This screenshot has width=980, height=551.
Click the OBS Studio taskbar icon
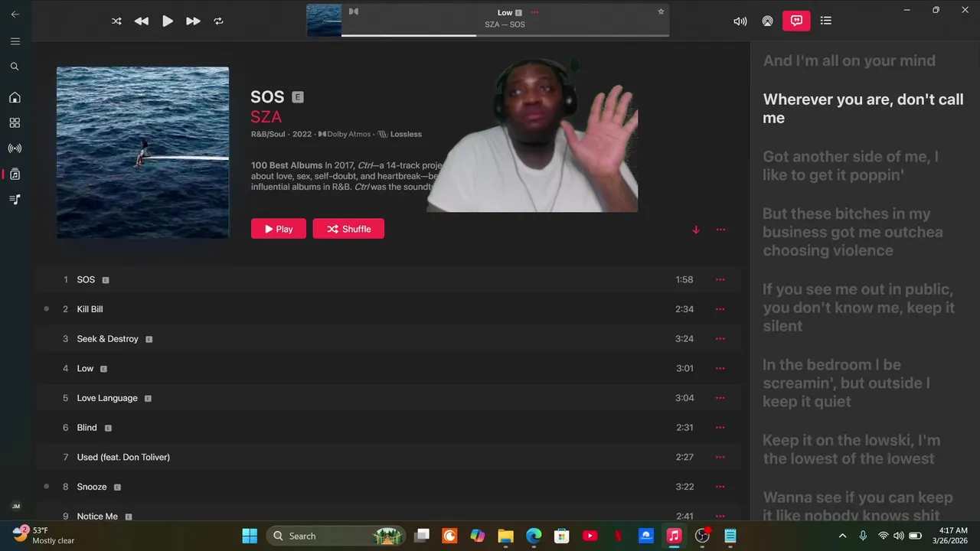(x=702, y=536)
